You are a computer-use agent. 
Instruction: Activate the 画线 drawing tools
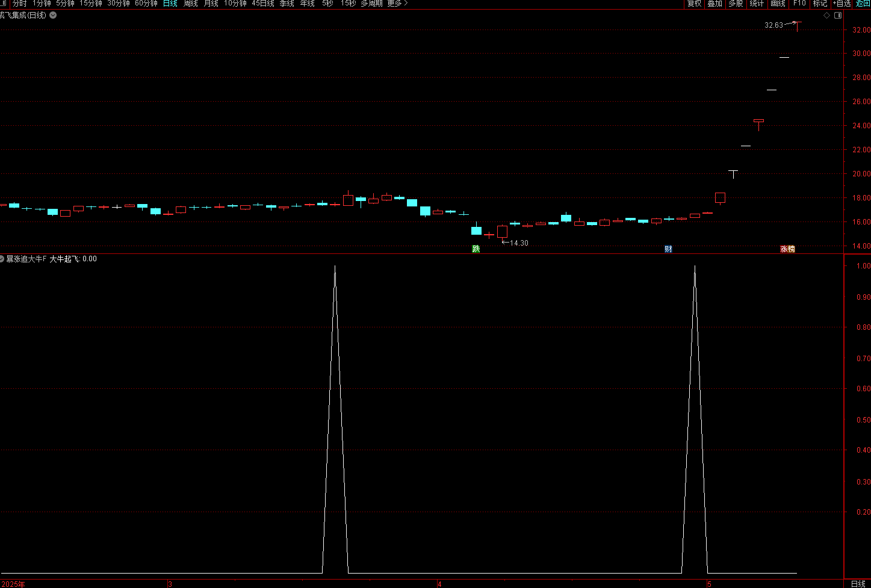click(778, 4)
